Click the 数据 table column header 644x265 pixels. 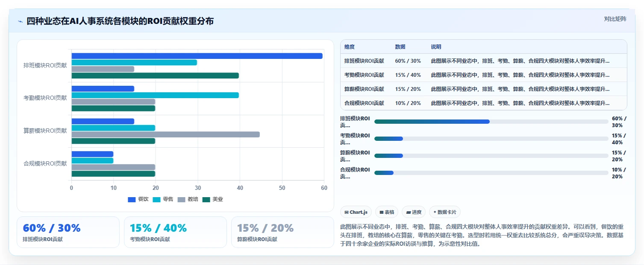[400, 47]
